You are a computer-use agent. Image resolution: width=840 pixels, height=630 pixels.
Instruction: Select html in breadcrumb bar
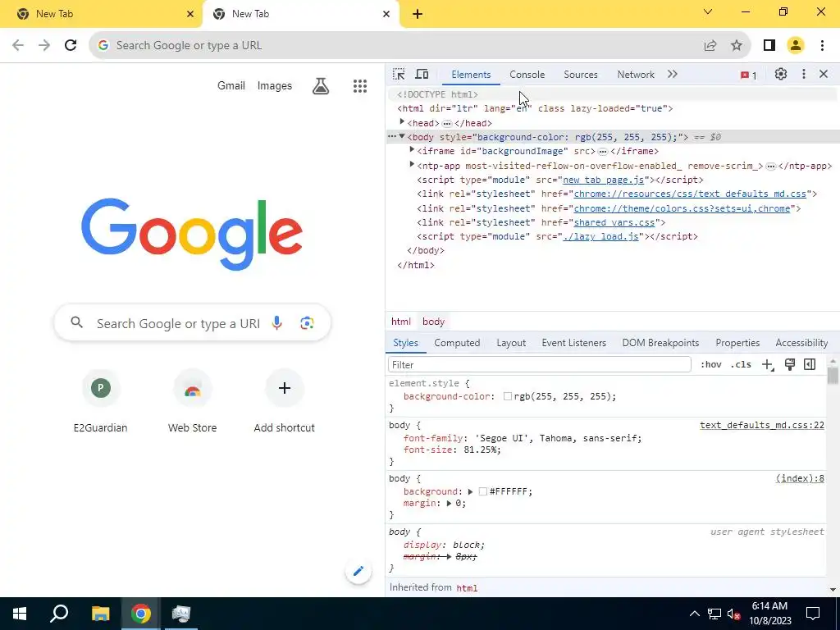[400, 322]
